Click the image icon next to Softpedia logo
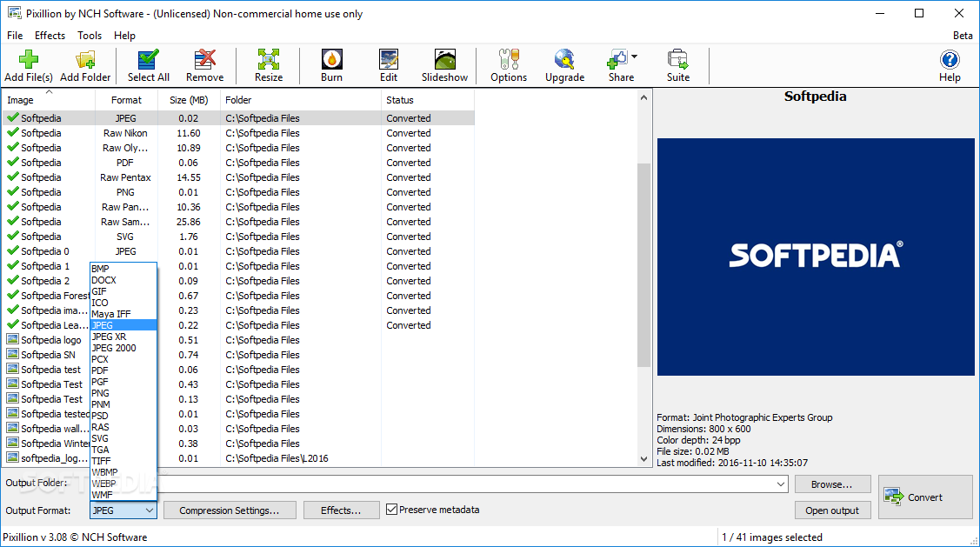Screen dimensions: 980x547 click(12, 339)
